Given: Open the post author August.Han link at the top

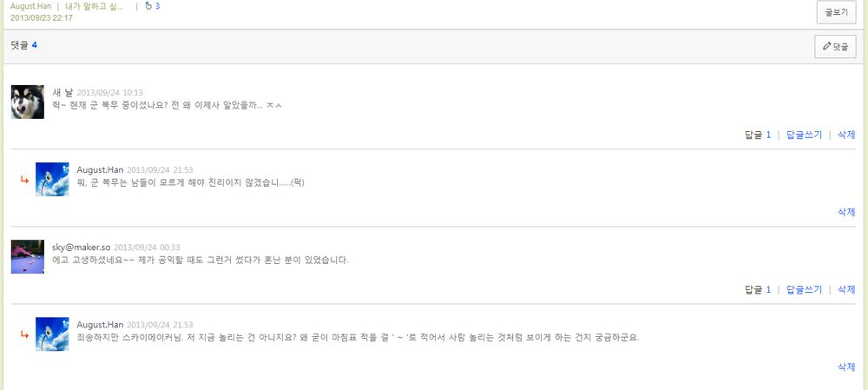Looking at the screenshot, I should [x=30, y=6].
